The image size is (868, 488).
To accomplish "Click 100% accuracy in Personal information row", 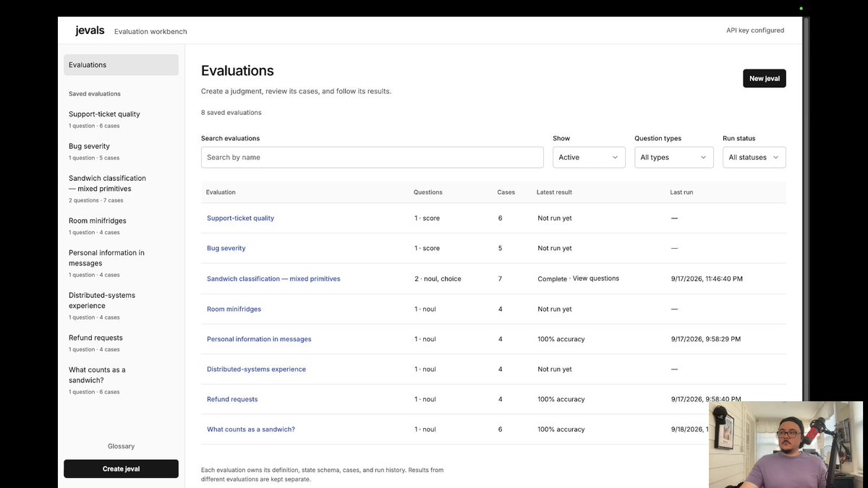I will pos(561,339).
